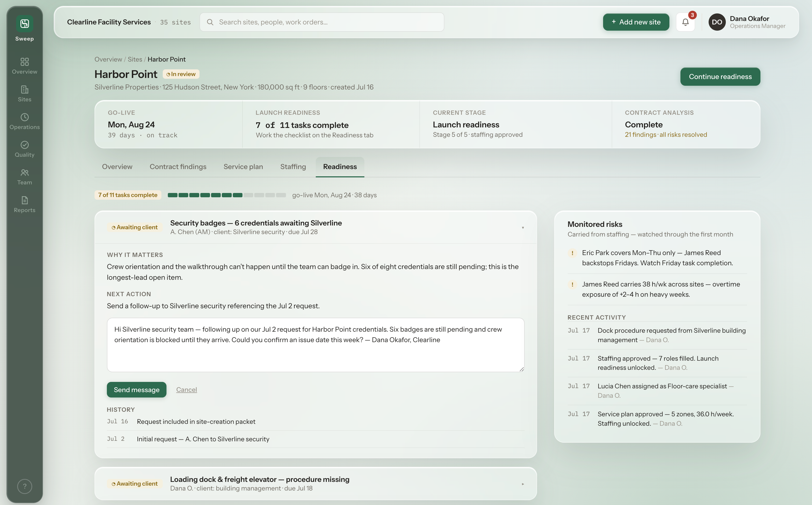Send the follow-up message

136,390
